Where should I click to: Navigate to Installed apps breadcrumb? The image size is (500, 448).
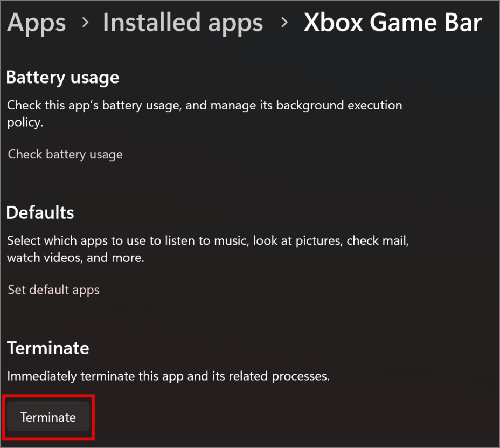(183, 23)
